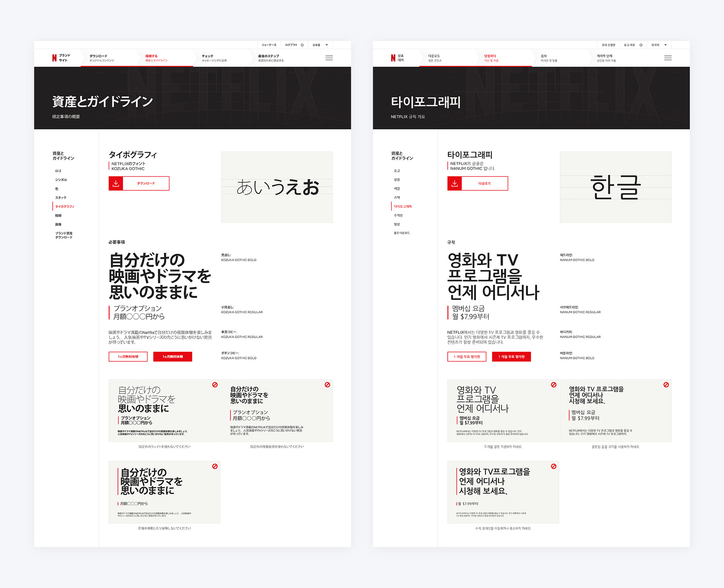Viewport: 724px width, 588px height.
Task: Select 스택 in the Korean sidebar
Action: pos(397,198)
